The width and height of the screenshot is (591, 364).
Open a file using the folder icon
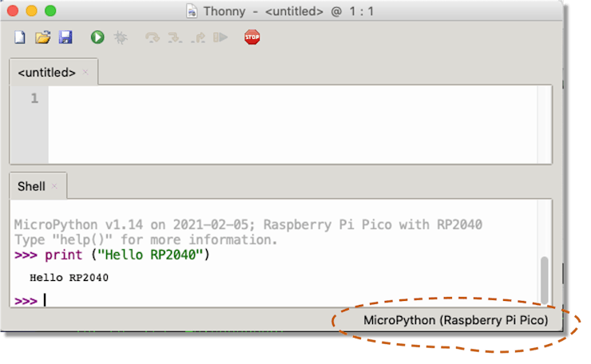[42, 38]
